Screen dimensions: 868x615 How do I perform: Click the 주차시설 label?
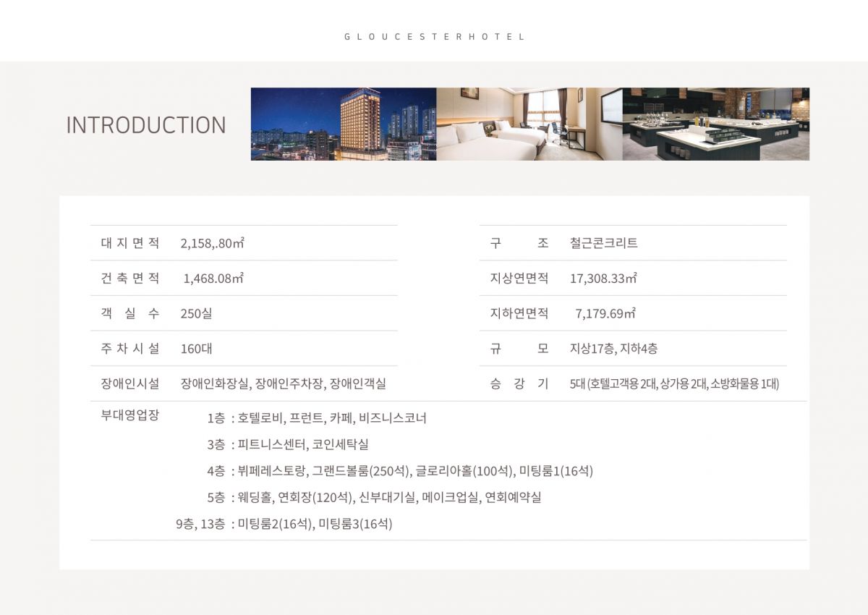[130, 348]
